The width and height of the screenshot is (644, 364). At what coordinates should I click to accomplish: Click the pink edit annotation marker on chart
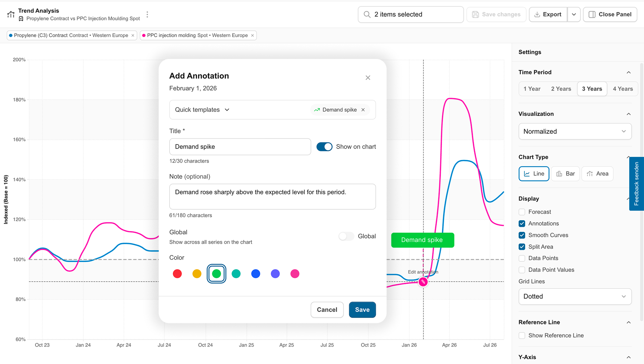pyautogui.click(x=423, y=282)
